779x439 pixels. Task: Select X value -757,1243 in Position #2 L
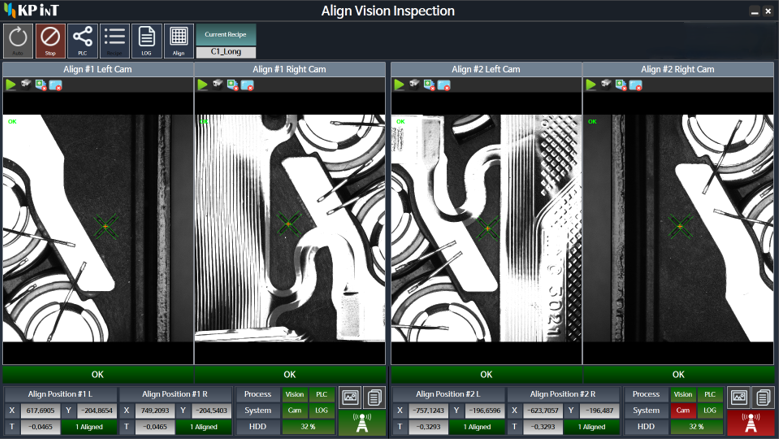pos(429,411)
